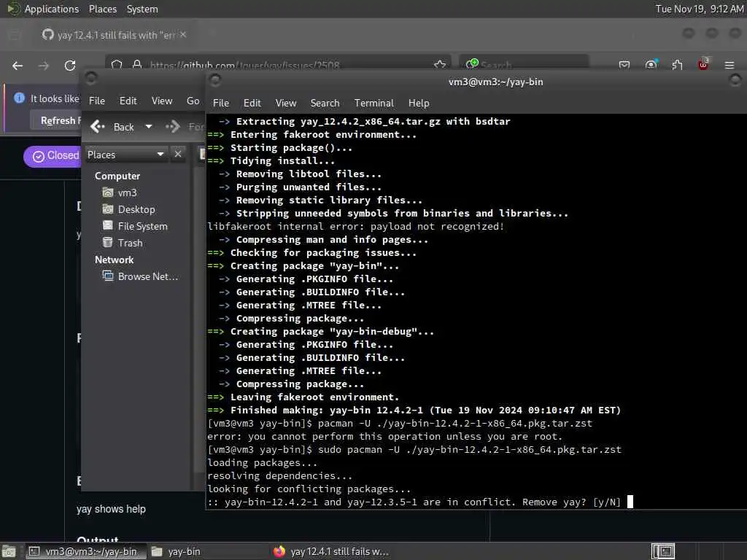Click Back button in file manager
Screen dimensions: 747x560
[x=112, y=127]
